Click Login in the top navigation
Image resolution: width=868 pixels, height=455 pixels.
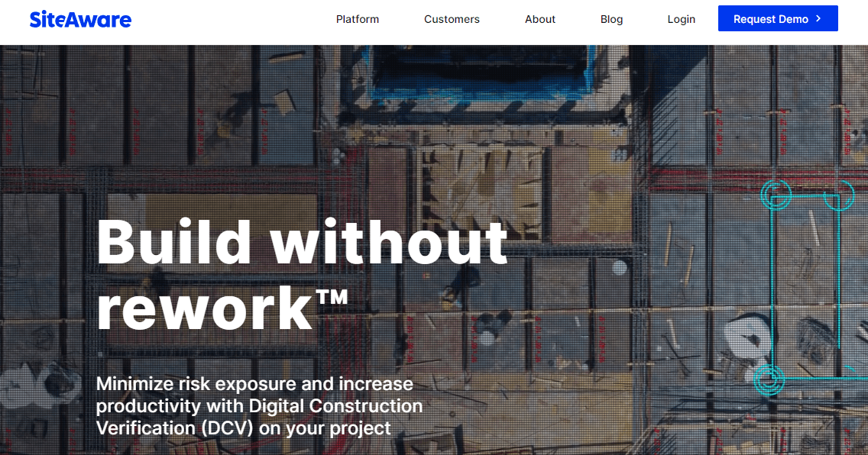point(681,19)
